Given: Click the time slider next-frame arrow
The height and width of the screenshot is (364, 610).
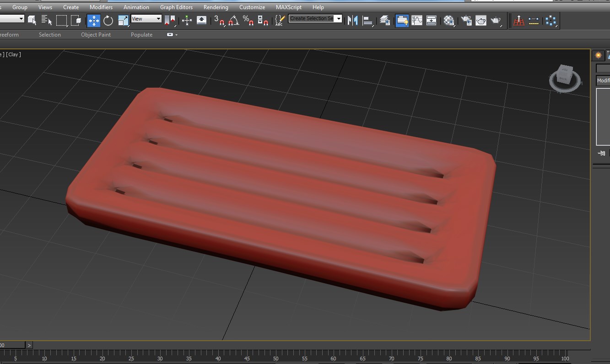Looking at the screenshot, I should pyautogui.click(x=29, y=345).
